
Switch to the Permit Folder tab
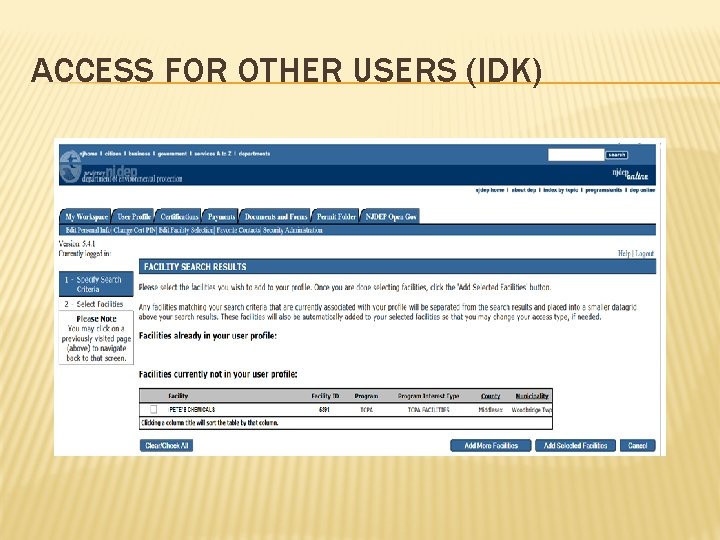[x=336, y=216]
